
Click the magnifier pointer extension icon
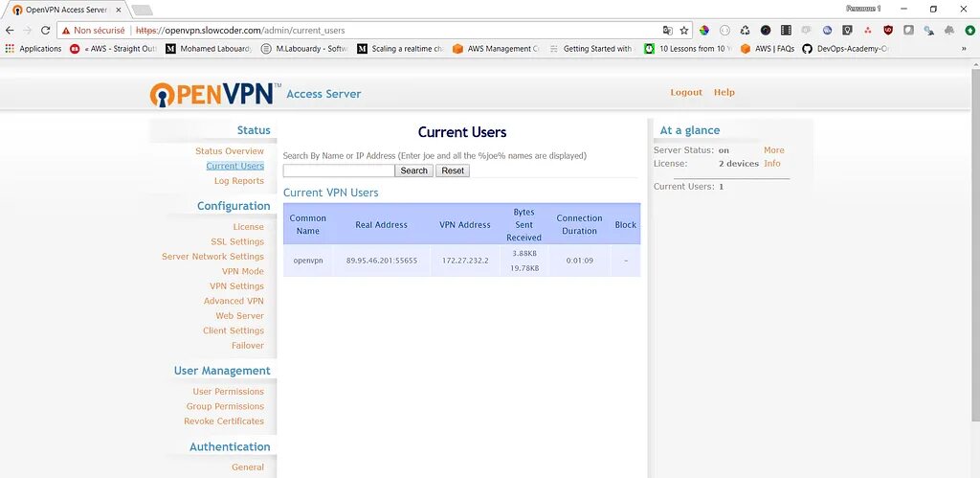tap(929, 30)
